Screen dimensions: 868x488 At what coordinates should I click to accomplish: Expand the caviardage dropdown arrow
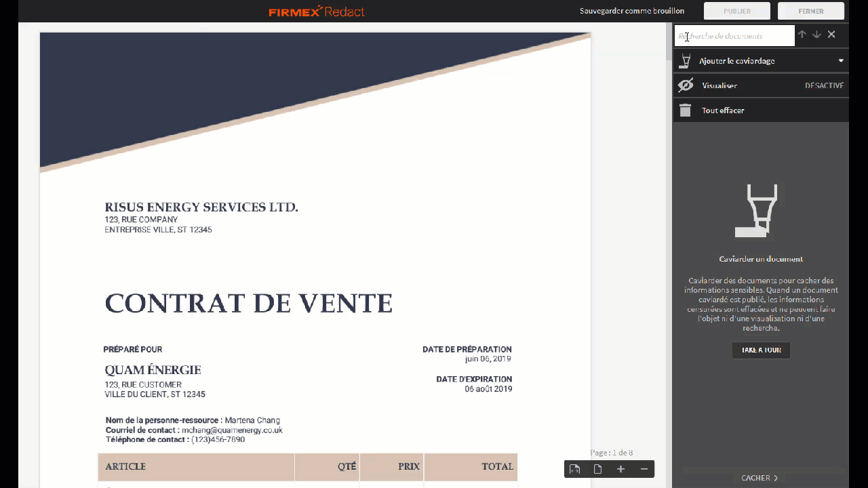click(x=841, y=60)
